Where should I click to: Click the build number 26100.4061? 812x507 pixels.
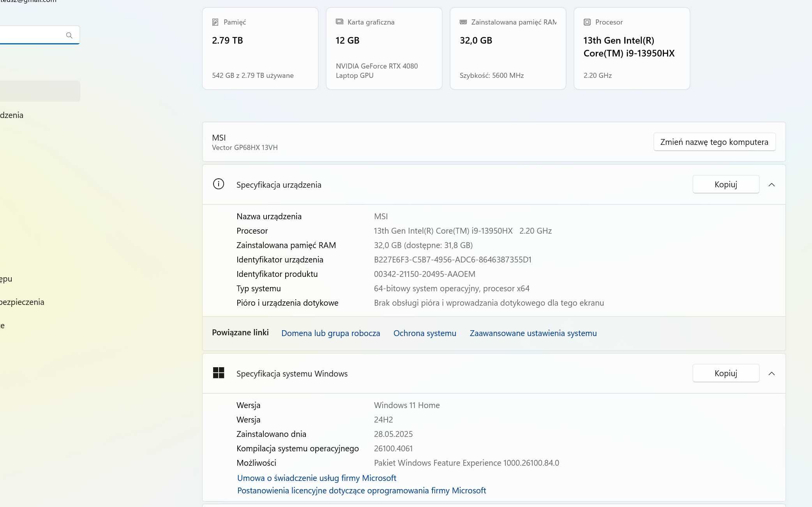click(x=393, y=449)
